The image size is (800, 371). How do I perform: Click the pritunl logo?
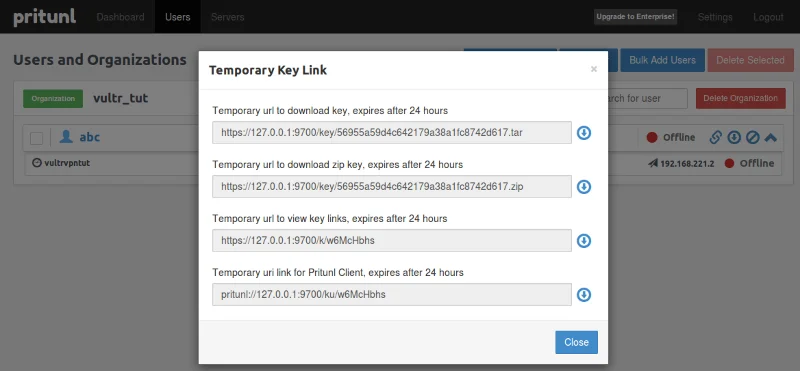(x=44, y=17)
